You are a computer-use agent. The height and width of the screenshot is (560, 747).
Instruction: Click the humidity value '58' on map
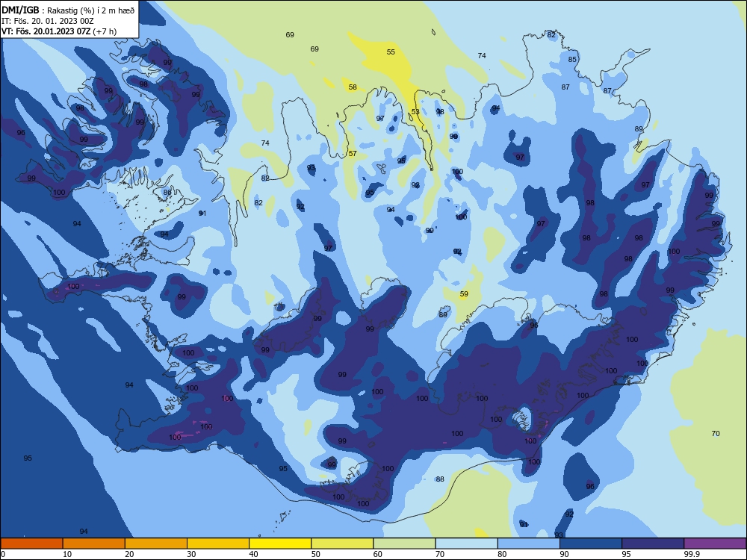pyautogui.click(x=353, y=87)
